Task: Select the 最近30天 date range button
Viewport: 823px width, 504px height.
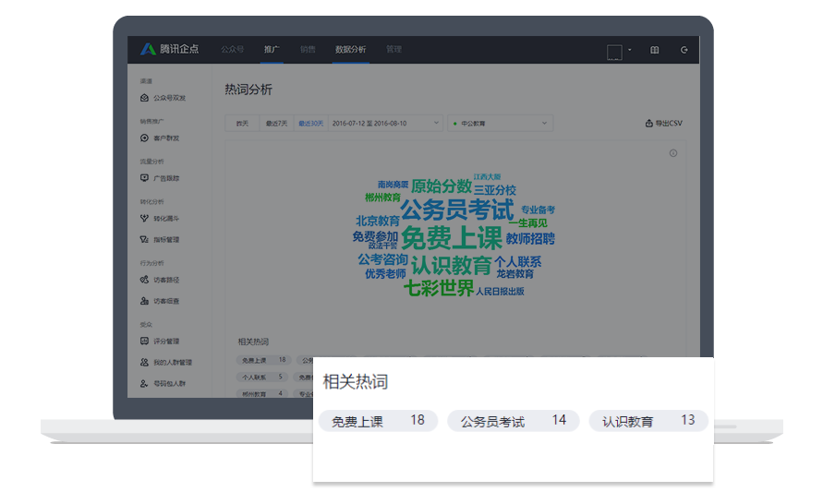Action: coord(310,124)
